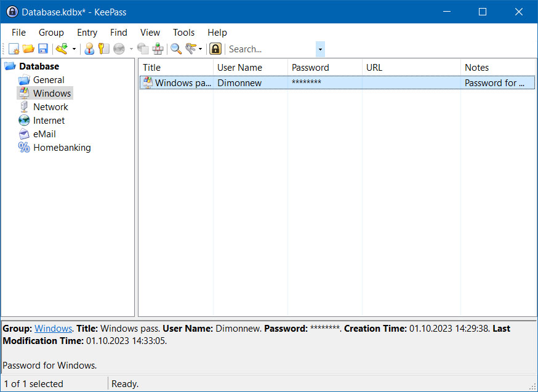Lock the workspace with the padlock icon
Screen dimensions: 538x392
pyautogui.click(x=215, y=49)
